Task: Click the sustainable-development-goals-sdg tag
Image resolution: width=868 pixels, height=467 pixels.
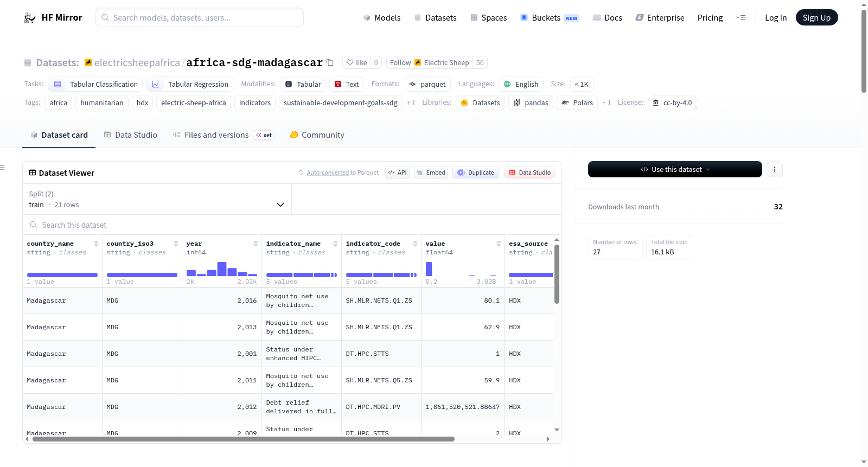Action: 341,103
